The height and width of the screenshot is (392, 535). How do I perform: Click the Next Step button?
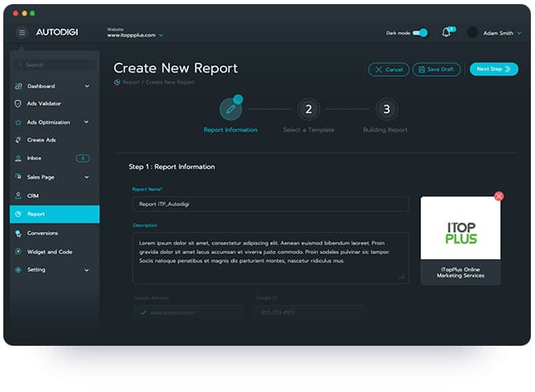tap(494, 69)
